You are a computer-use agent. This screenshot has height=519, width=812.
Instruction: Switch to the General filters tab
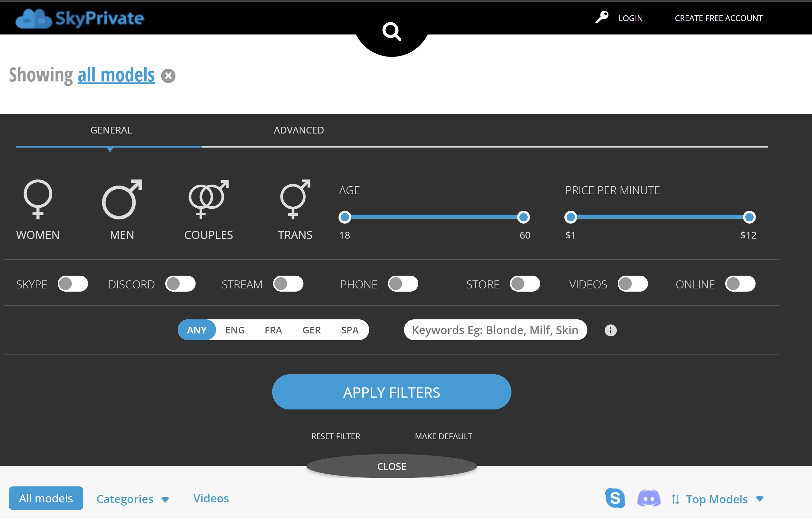pyautogui.click(x=111, y=130)
